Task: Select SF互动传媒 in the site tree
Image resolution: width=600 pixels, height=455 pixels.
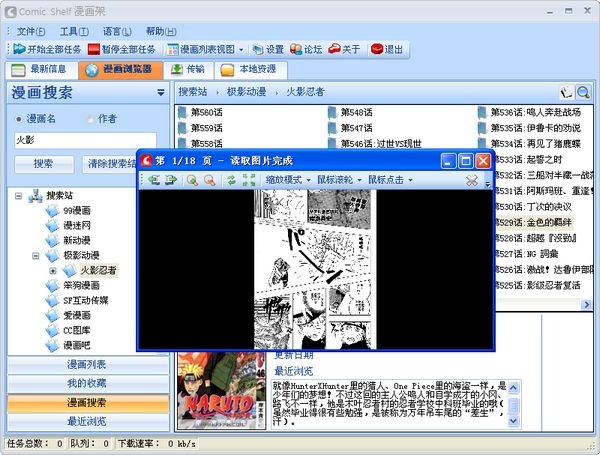Action: pyautogui.click(x=86, y=300)
